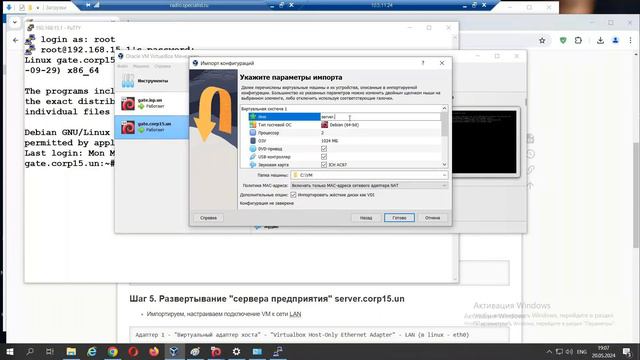Open the green shield extension in Chrome
Viewport: 640px width, 360px height.
point(563,40)
